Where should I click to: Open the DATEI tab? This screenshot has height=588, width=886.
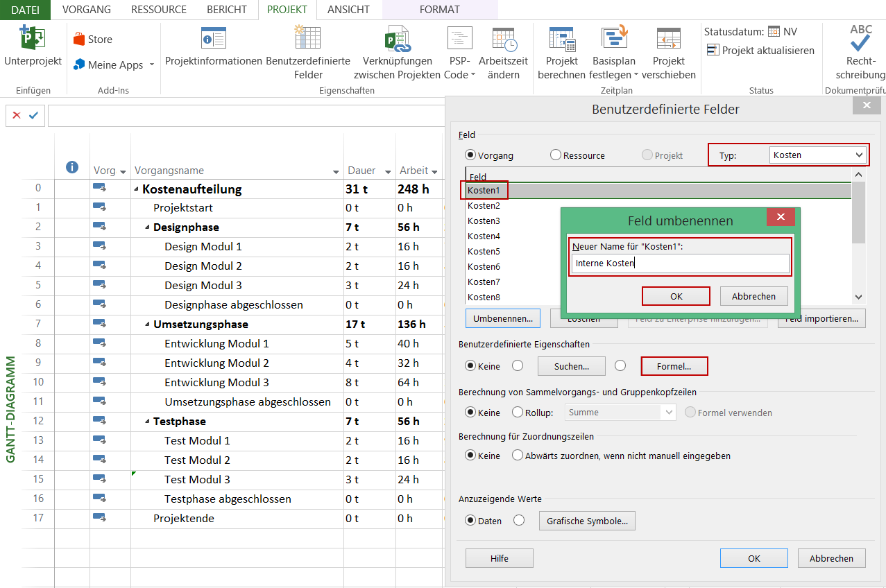[x=25, y=10]
